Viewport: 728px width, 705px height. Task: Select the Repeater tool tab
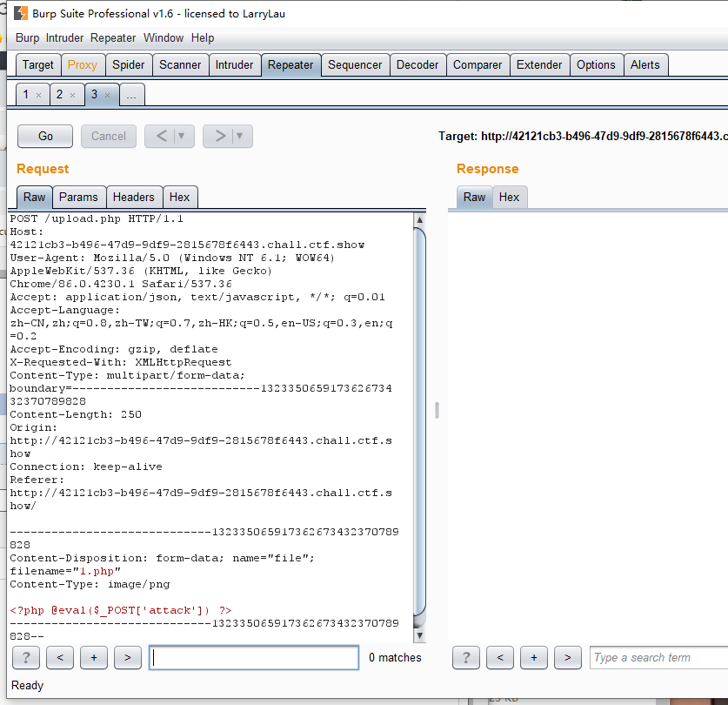point(291,65)
